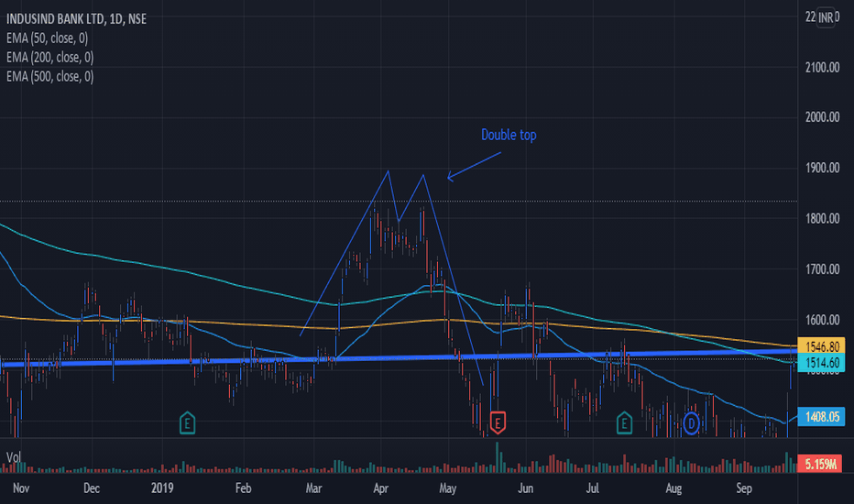Click the Aug label on time axis
The height and width of the screenshot is (504, 854).
pyautogui.click(x=673, y=488)
